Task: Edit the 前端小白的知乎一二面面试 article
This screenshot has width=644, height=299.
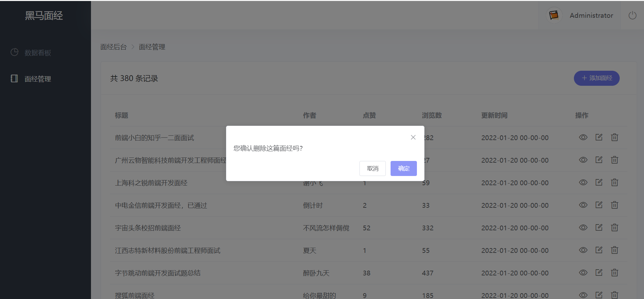Action: coord(599,137)
